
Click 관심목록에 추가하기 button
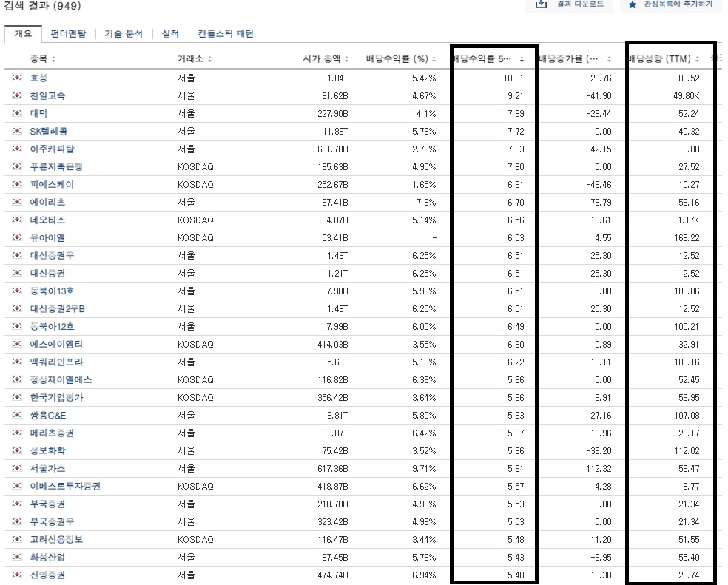click(671, 4)
